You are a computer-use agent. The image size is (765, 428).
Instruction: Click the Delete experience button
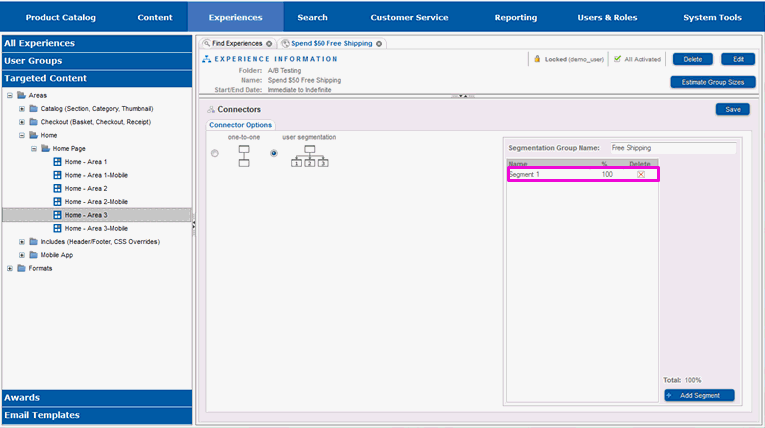693,59
